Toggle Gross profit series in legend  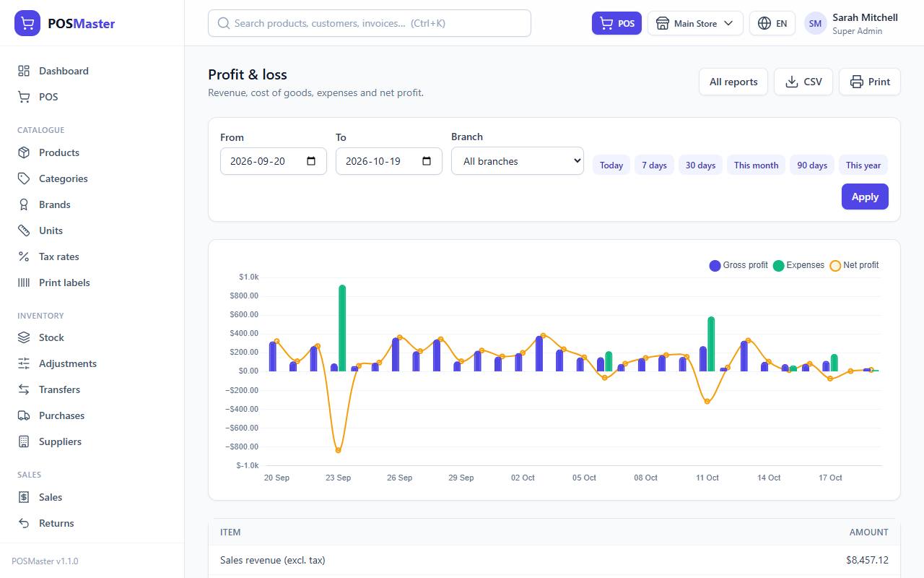click(x=738, y=265)
